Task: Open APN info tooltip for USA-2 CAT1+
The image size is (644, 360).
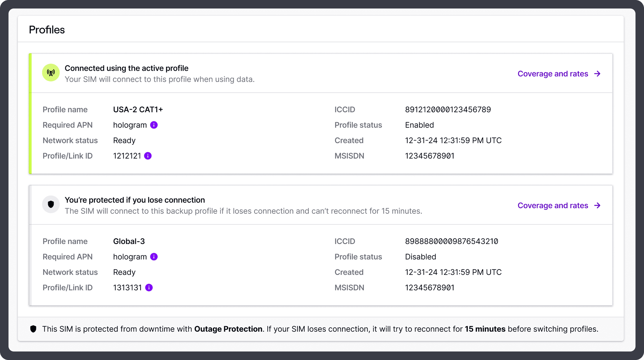Action: [154, 125]
